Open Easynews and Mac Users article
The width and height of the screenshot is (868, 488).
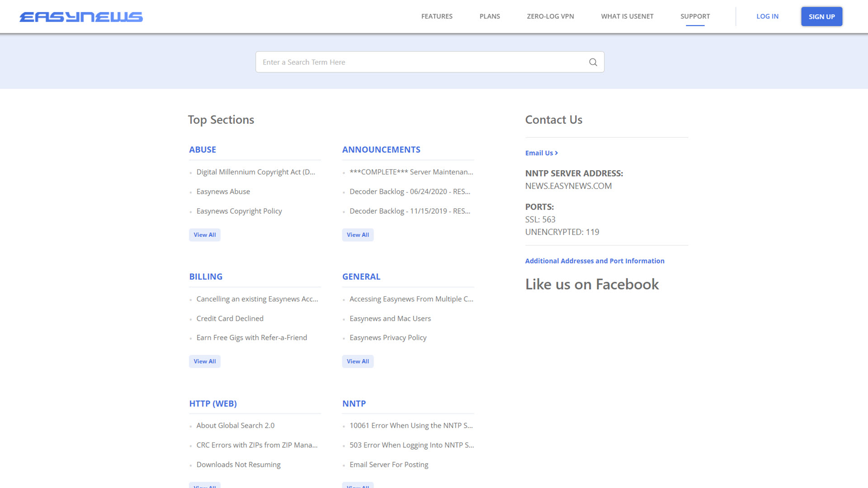click(390, 319)
